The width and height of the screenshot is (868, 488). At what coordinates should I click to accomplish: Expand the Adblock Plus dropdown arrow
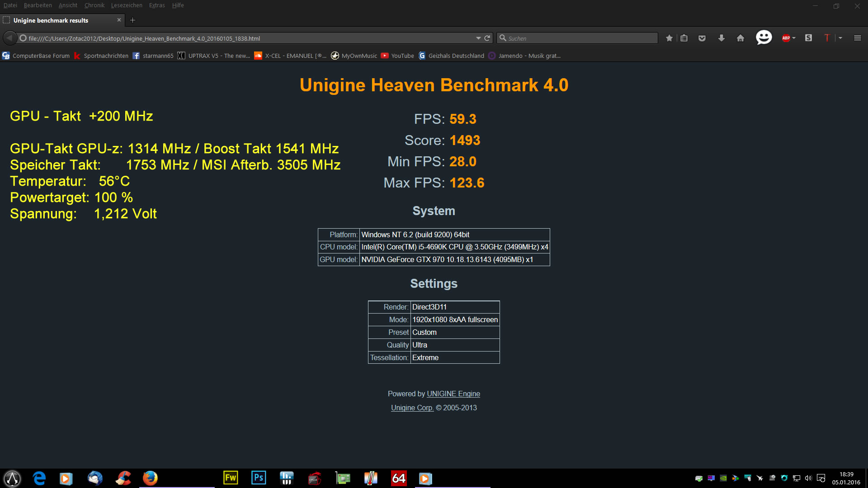[794, 38]
